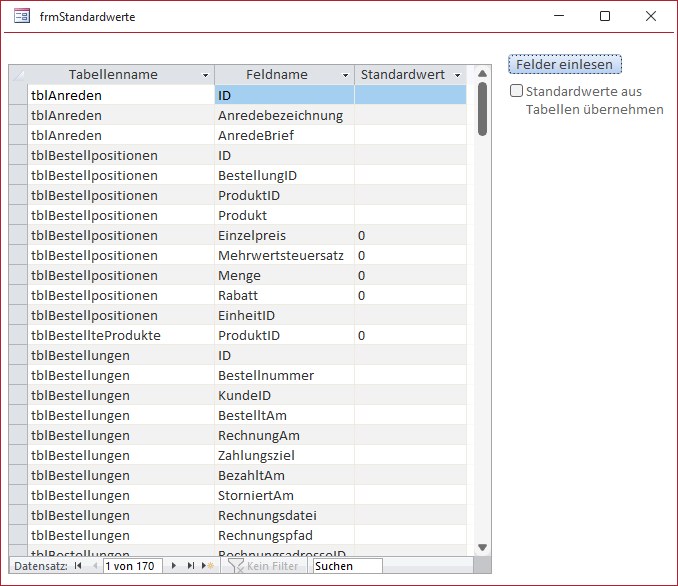
Task: Create new empty record icon
Action: point(208,566)
